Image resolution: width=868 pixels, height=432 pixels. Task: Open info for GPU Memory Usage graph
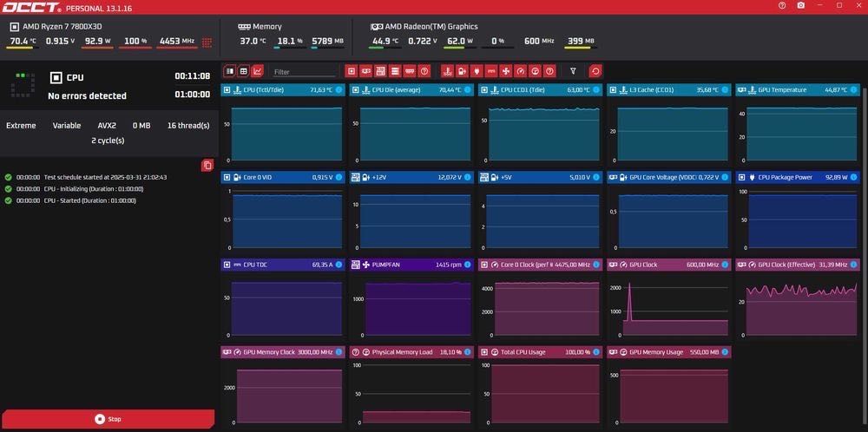725,352
